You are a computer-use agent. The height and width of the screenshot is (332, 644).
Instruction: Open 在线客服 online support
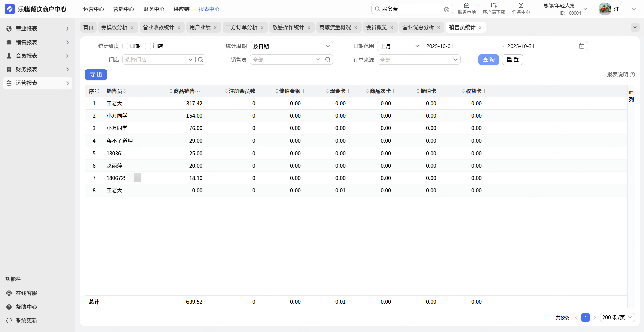tap(26, 293)
